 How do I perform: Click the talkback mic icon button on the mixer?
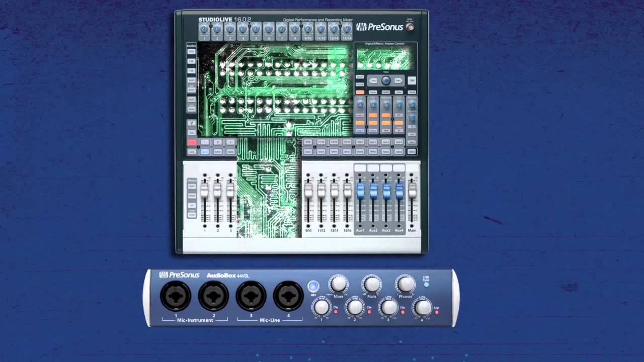pyautogui.click(x=192, y=123)
